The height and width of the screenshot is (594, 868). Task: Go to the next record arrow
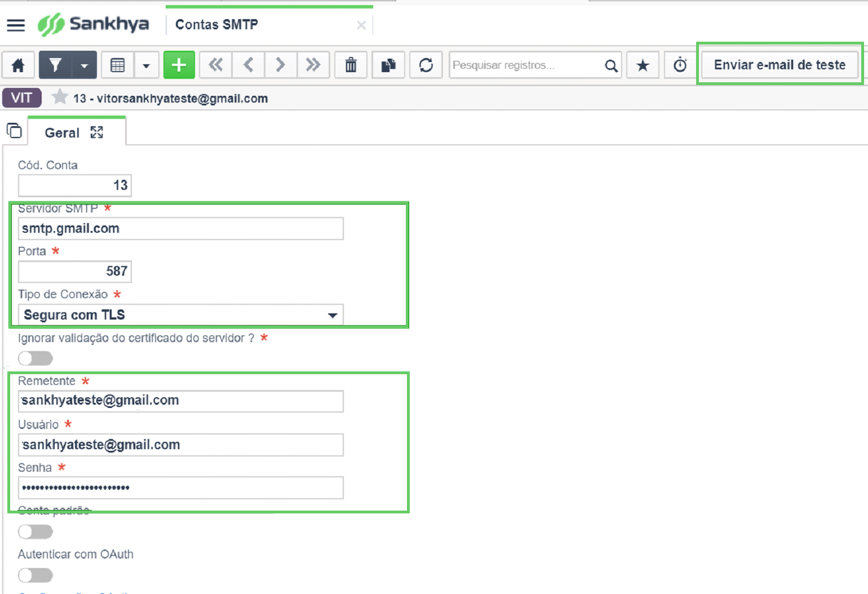coord(280,65)
